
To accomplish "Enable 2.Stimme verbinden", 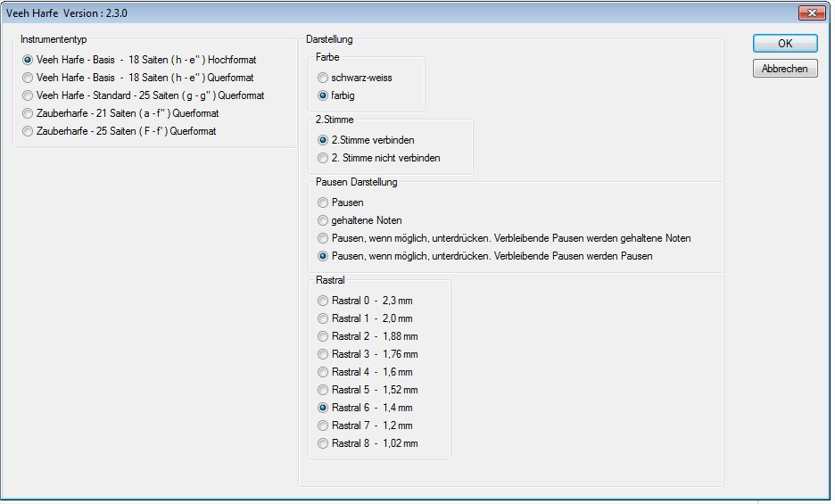I will (324, 140).
